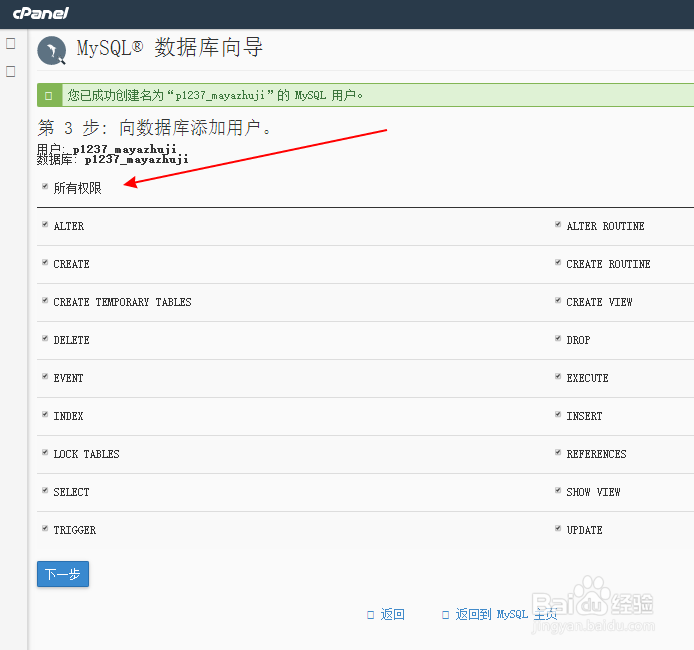Click the icon beside 返回到 MySQL 主页 link
This screenshot has width=694, height=650.
[x=445, y=615]
